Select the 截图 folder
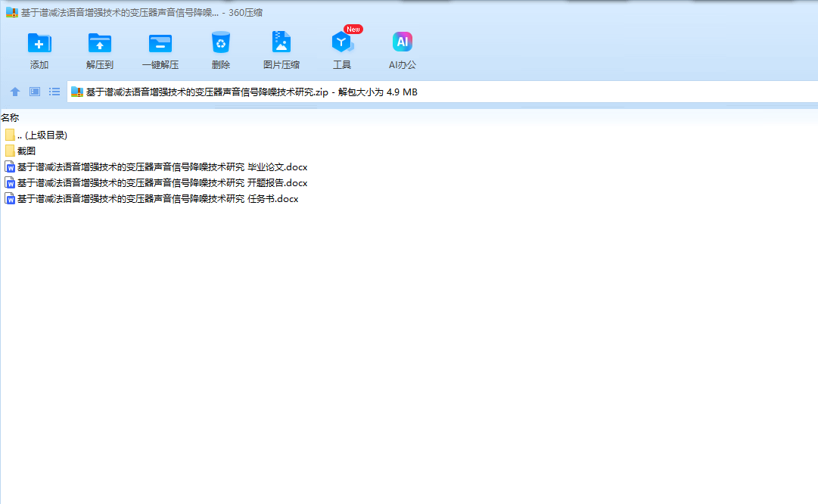Viewport: 818px width, 504px height. pos(20,151)
